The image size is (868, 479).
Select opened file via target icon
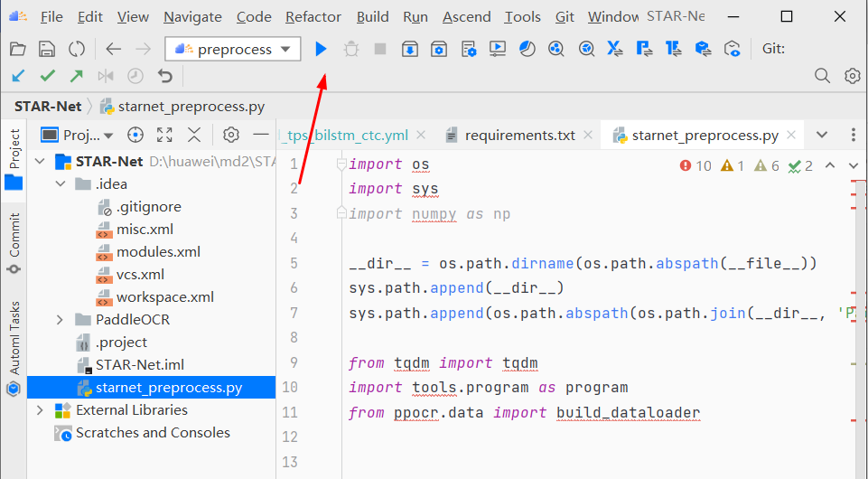click(x=135, y=135)
